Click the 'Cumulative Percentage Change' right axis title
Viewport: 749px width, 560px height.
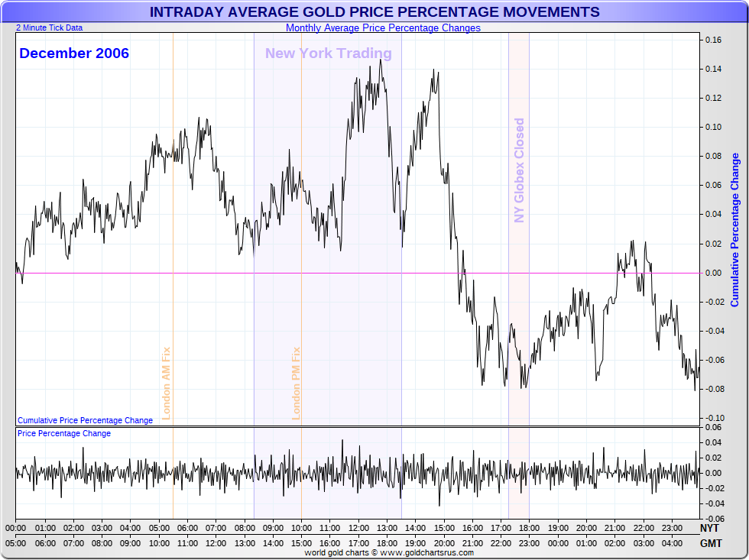(734, 230)
